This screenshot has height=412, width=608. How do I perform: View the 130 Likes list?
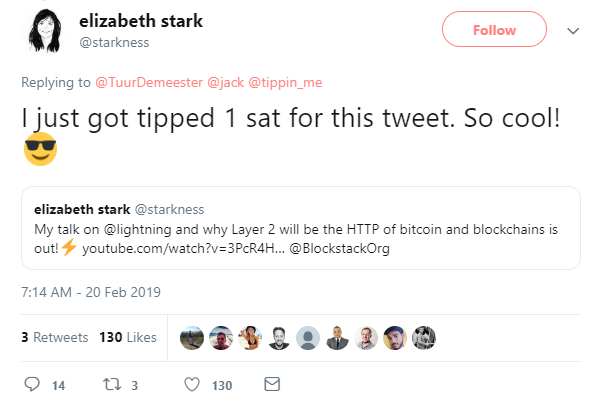pyautogui.click(x=128, y=338)
